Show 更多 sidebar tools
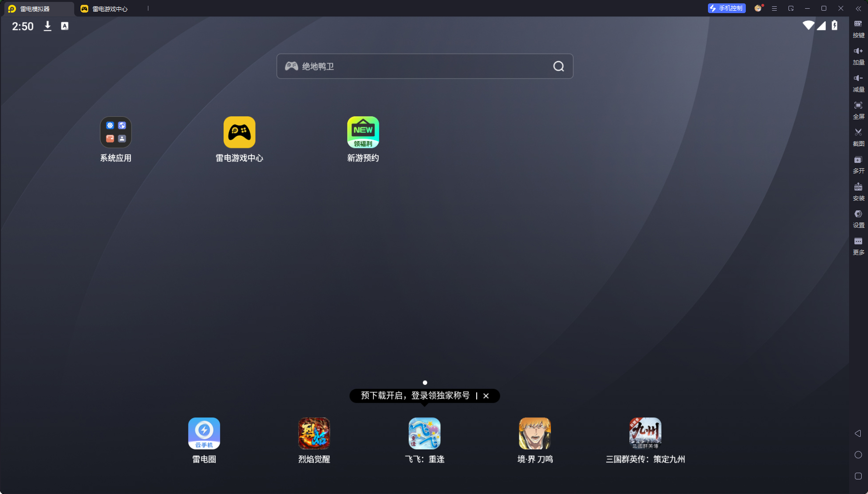Image resolution: width=868 pixels, height=494 pixels. [858, 246]
